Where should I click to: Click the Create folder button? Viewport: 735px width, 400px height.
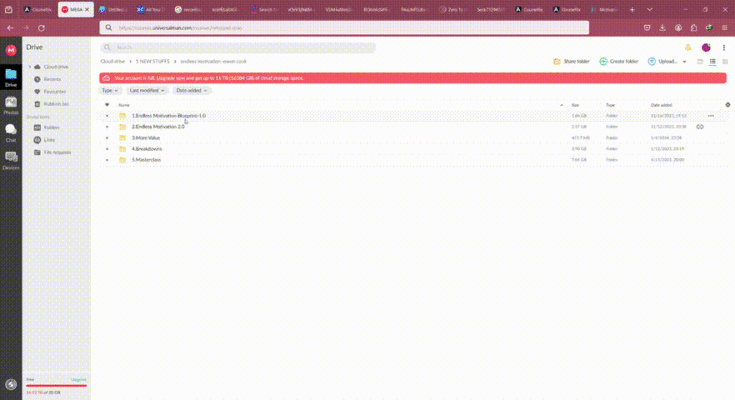[619, 61]
